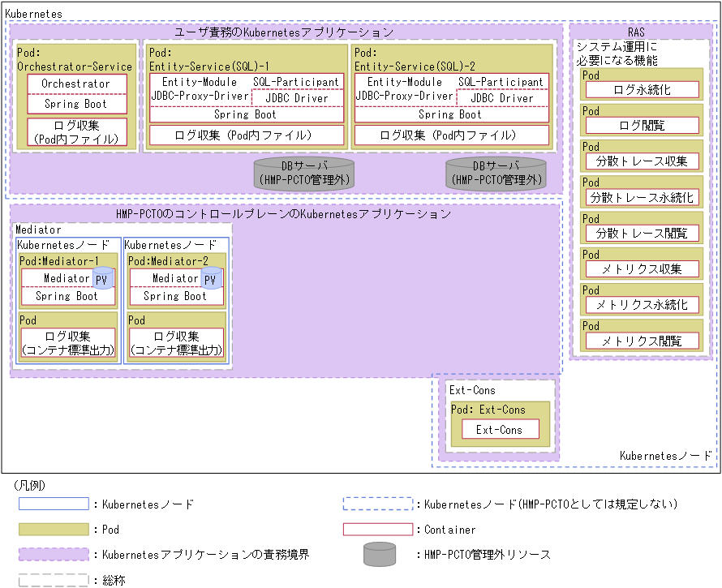The height and width of the screenshot is (588, 722).
Task: Select the ユーザ責務のKubernetesアプリケーション title
Action: pos(285,32)
